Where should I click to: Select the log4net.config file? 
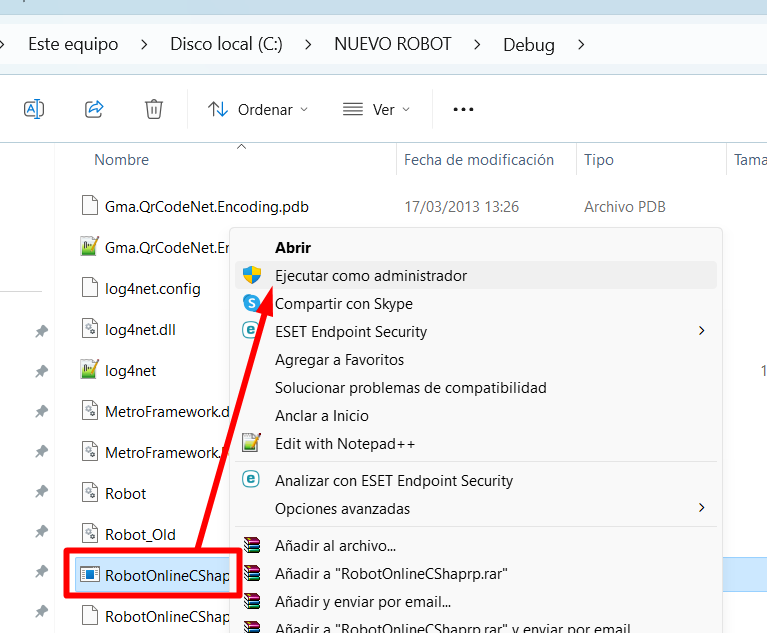coord(153,289)
